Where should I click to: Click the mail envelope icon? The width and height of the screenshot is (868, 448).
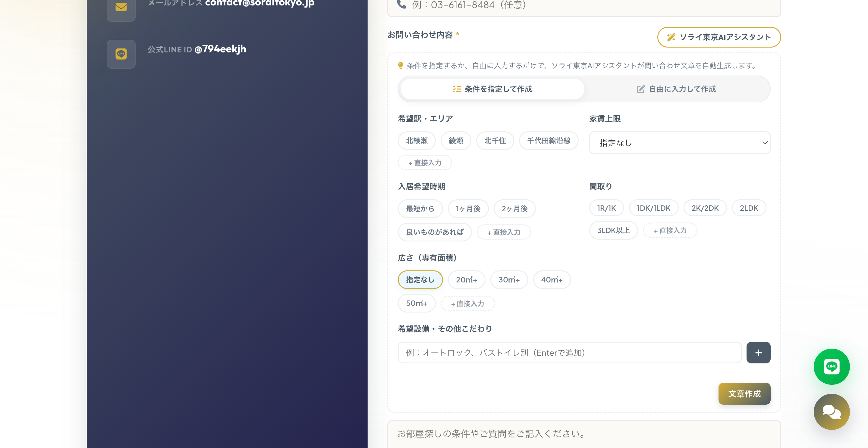click(x=121, y=7)
